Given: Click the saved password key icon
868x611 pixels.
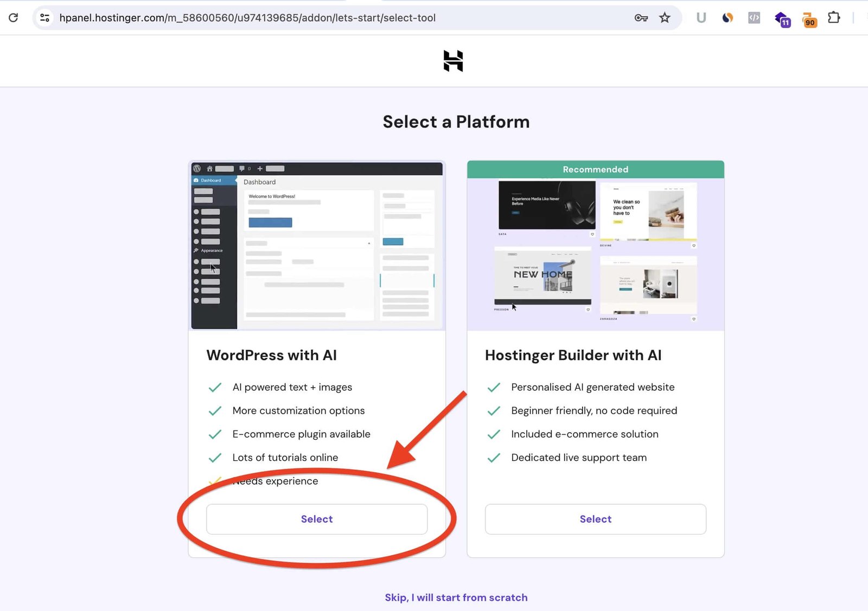Looking at the screenshot, I should coord(641,18).
